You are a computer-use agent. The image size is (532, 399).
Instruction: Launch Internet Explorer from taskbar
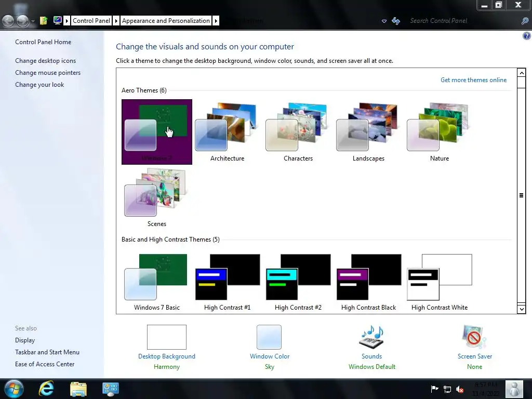[46, 389]
